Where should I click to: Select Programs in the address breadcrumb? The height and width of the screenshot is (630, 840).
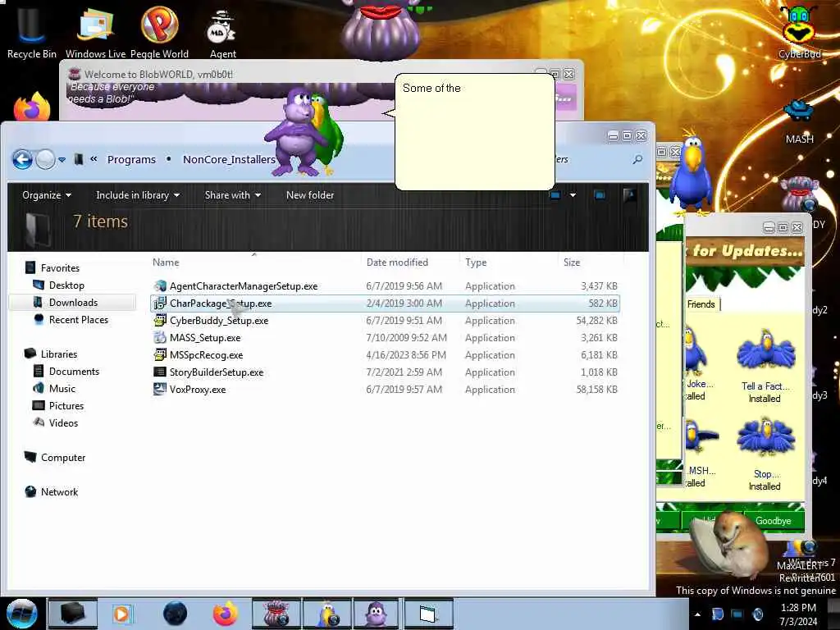coord(131,160)
